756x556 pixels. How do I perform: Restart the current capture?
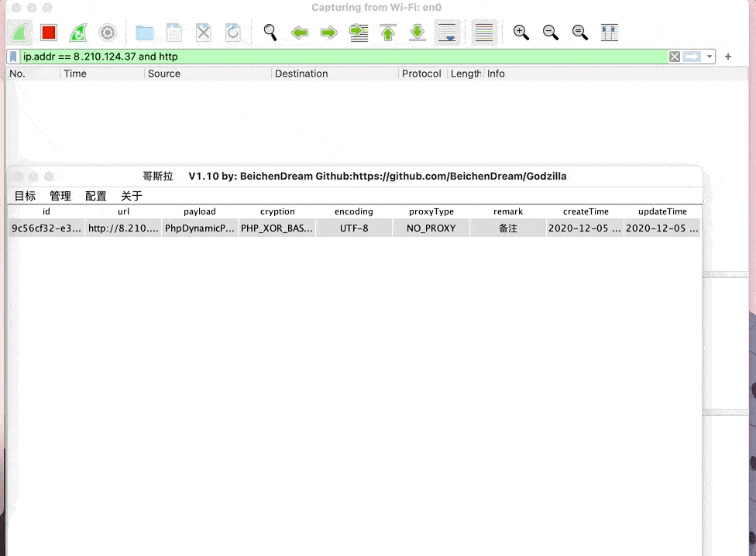click(x=78, y=33)
